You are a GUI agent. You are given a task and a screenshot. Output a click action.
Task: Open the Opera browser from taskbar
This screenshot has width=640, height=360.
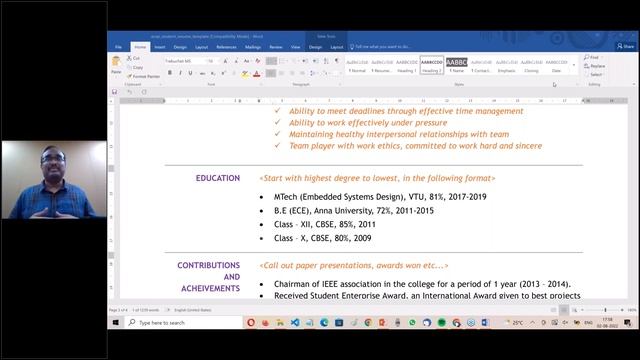251,322
